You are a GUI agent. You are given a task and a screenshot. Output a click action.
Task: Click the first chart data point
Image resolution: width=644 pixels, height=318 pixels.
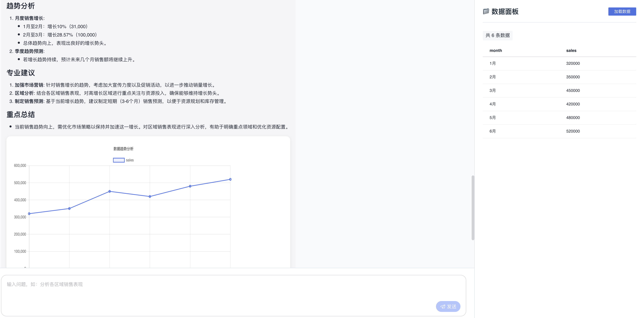coord(29,214)
